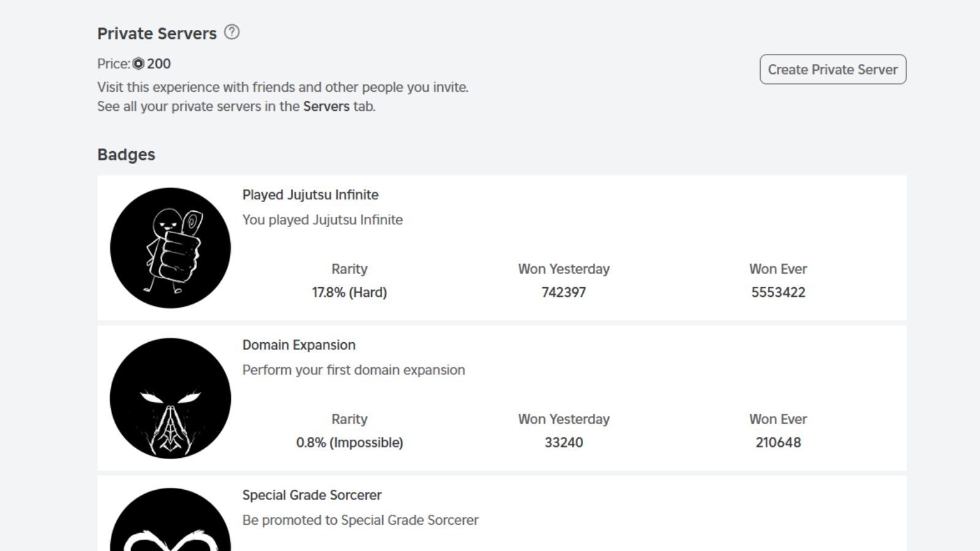Viewport: 980px width, 551px height.
Task: Click Won Yesterday value 742397
Action: coord(563,292)
